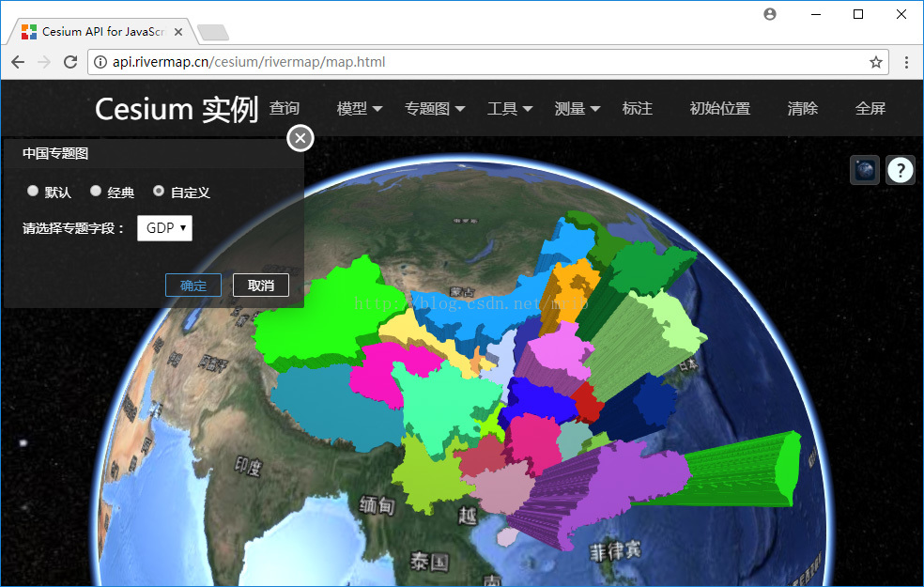The height and width of the screenshot is (587, 924).
Task: Expand the 专题图 dropdown menu
Action: 435,108
